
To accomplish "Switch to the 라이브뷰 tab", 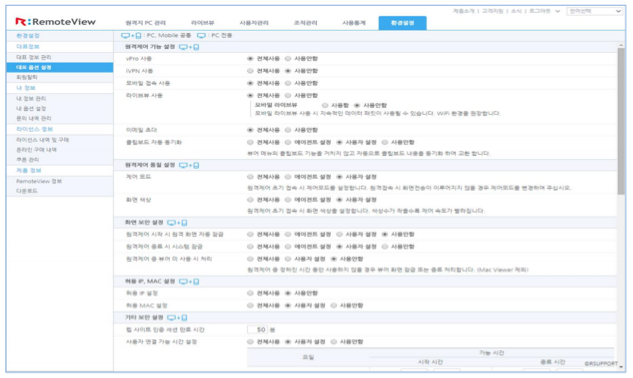I will point(203,23).
